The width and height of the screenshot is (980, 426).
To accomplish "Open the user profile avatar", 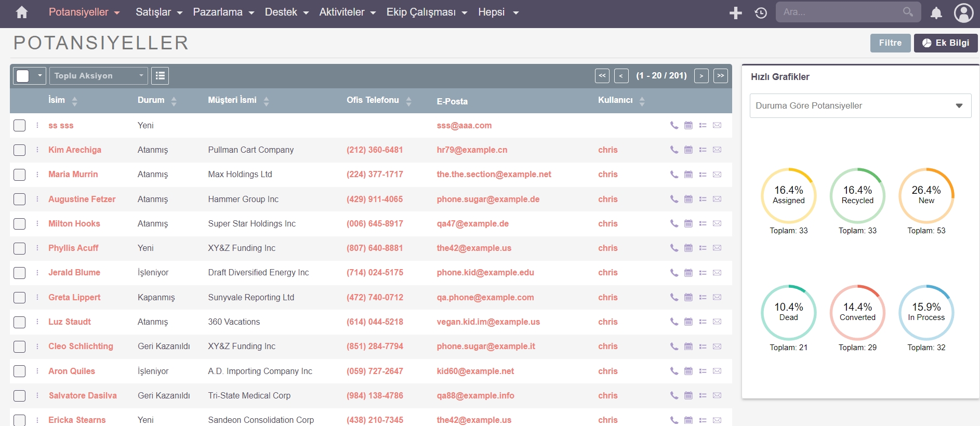I will coord(963,13).
